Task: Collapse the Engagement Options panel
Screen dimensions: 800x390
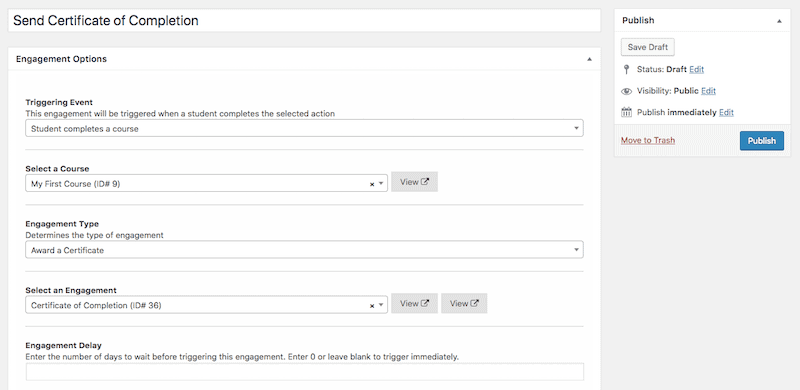Action: click(589, 59)
